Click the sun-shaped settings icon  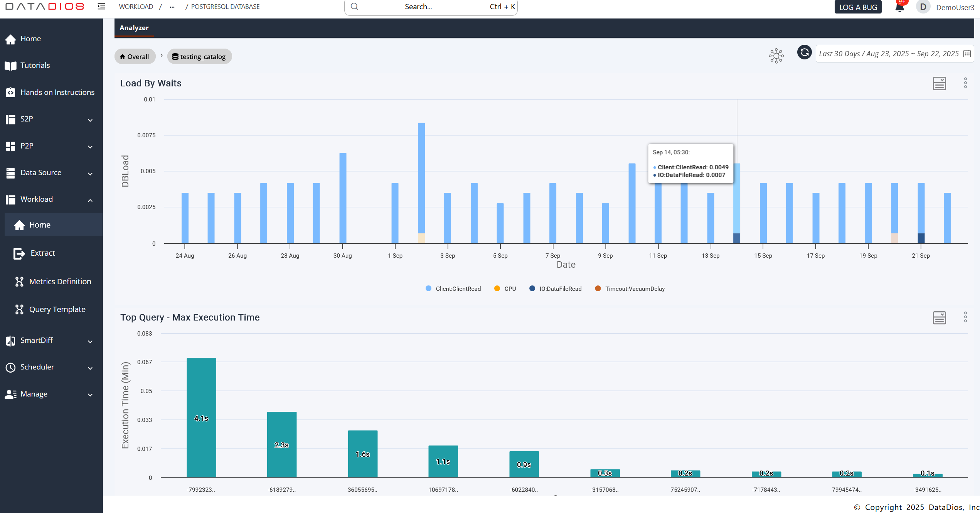pos(776,56)
